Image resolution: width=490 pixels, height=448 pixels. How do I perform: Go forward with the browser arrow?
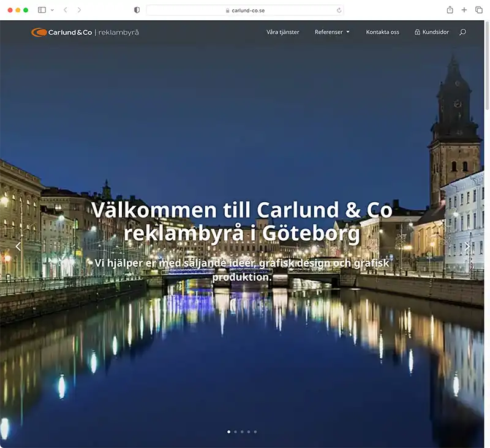[80, 10]
